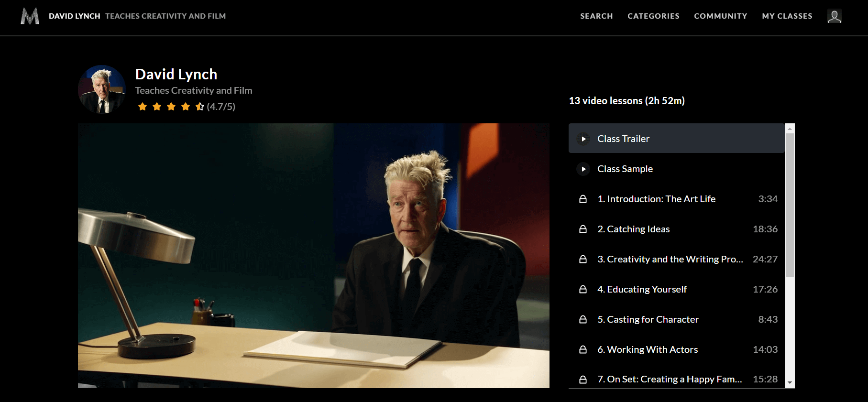
Task: Click the 'Teaches Creativity and Film' subtitle
Action: click(x=194, y=90)
